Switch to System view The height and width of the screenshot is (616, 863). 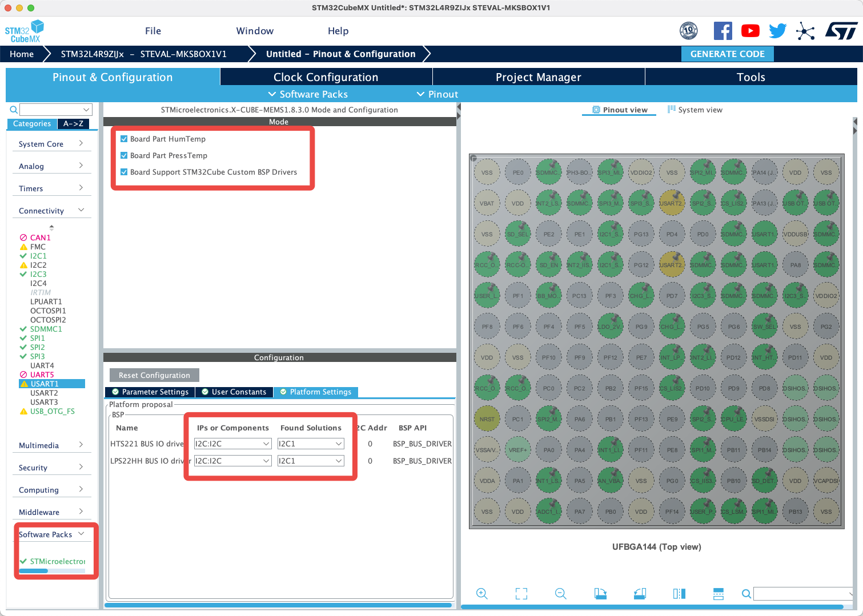tap(695, 110)
